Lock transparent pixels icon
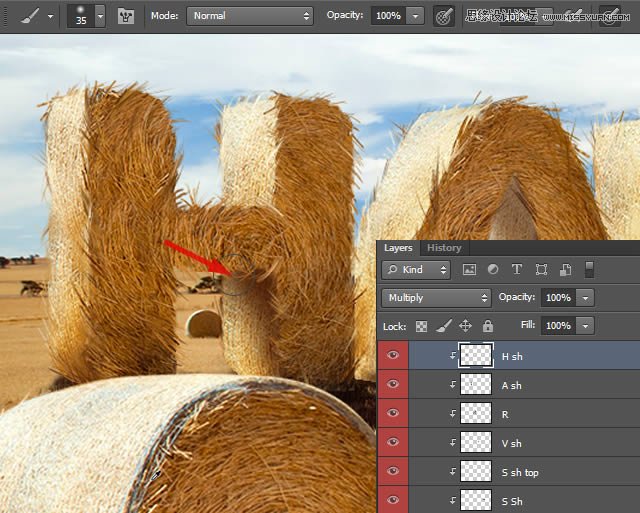Screen dimensions: 640x513 click(x=421, y=326)
